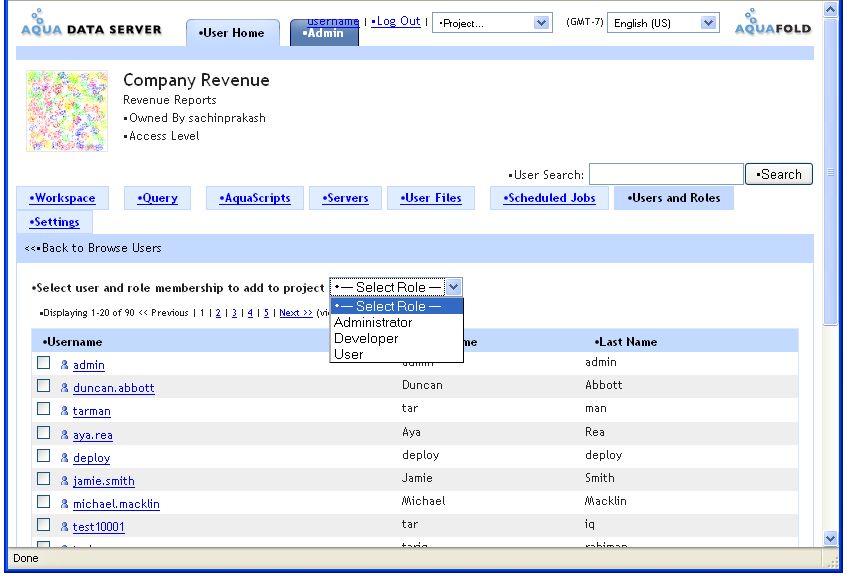
Task: Click the user icon beside admin
Action: pos(64,365)
